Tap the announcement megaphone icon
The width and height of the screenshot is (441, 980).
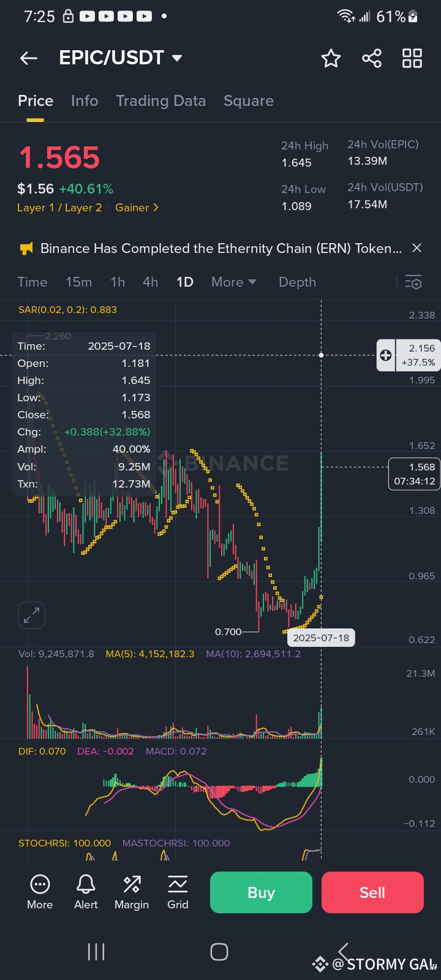coord(26,249)
